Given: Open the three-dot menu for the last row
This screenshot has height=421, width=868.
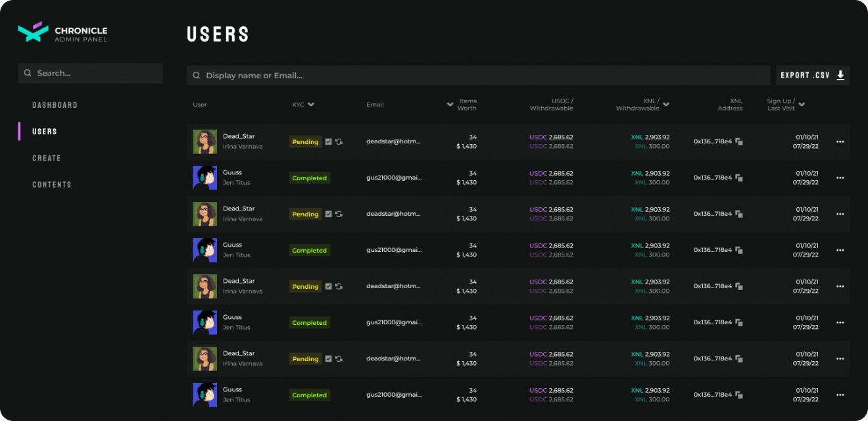Looking at the screenshot, I should [840, 395].
